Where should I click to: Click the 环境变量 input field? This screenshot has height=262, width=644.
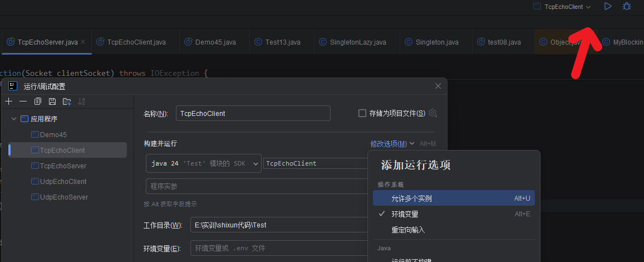click(x=279, y=249)
